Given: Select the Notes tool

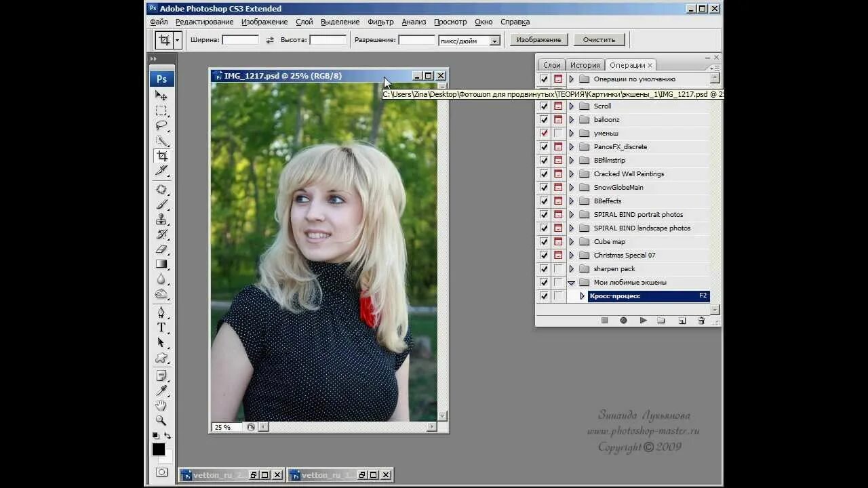Looking at the screenshot, I should click(x=161, y=375).
